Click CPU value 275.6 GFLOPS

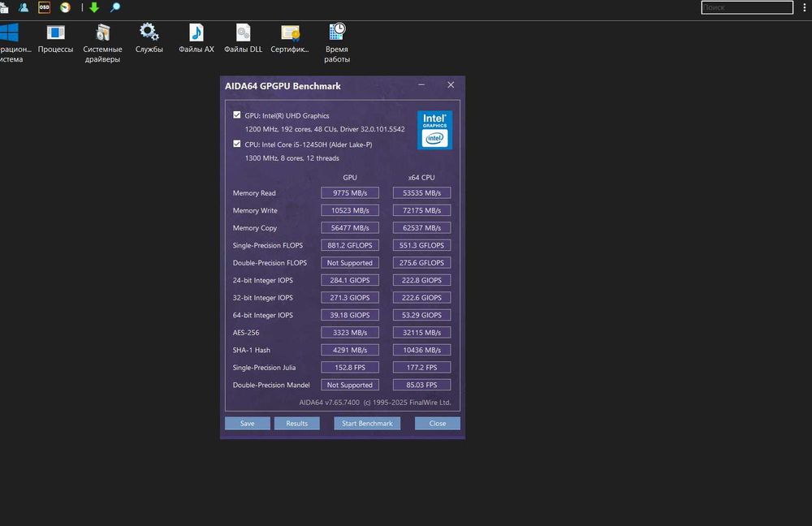[x=421, y=262]
